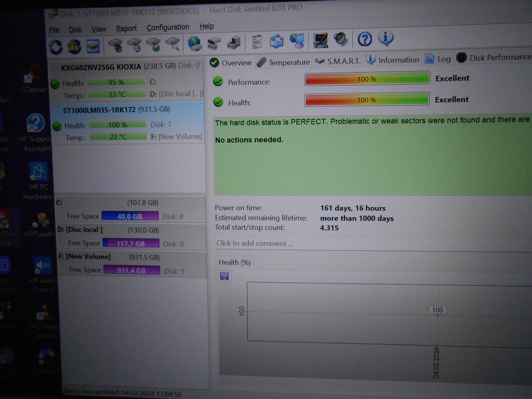Click the Refresh toolbar icon
The height and width of the screenshot is (399, 532).
pyautogui.click(x=56, y=47)
